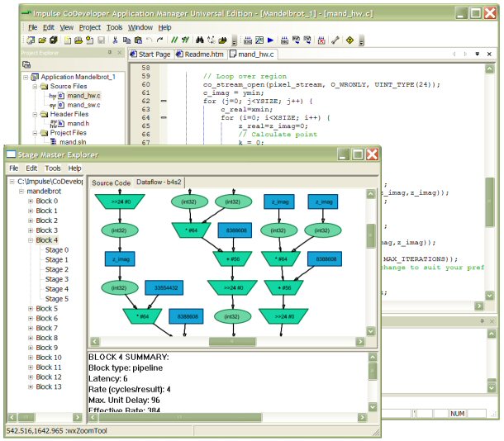Image resolution: width=504 pixels, height=441 pixels.
Task: Switch to the Readme.htm tab
Action: 200,55
